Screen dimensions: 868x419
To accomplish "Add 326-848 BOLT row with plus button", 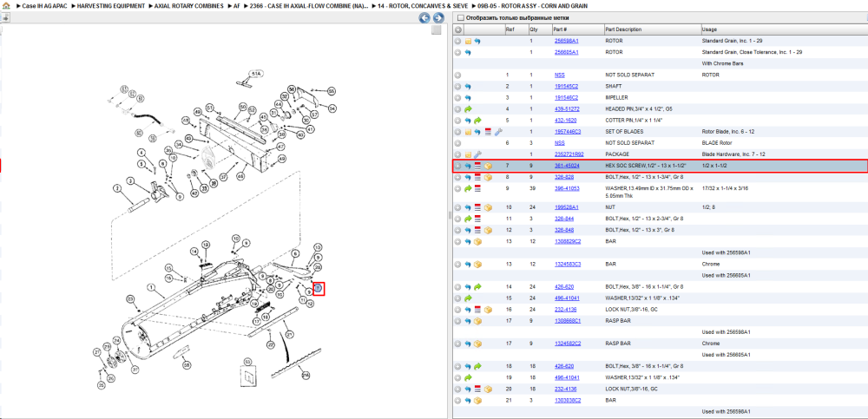I will (457, 230).
